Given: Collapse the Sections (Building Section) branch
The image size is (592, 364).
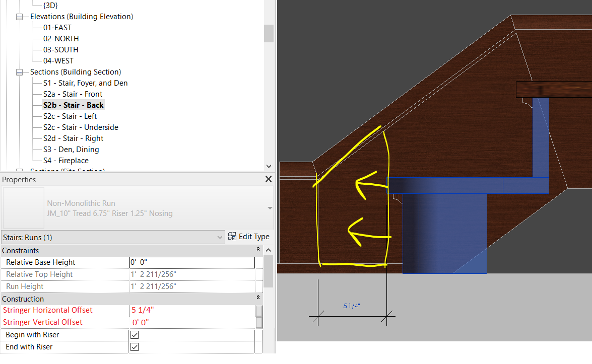Looking at the screenshot, I should [19, 71].
